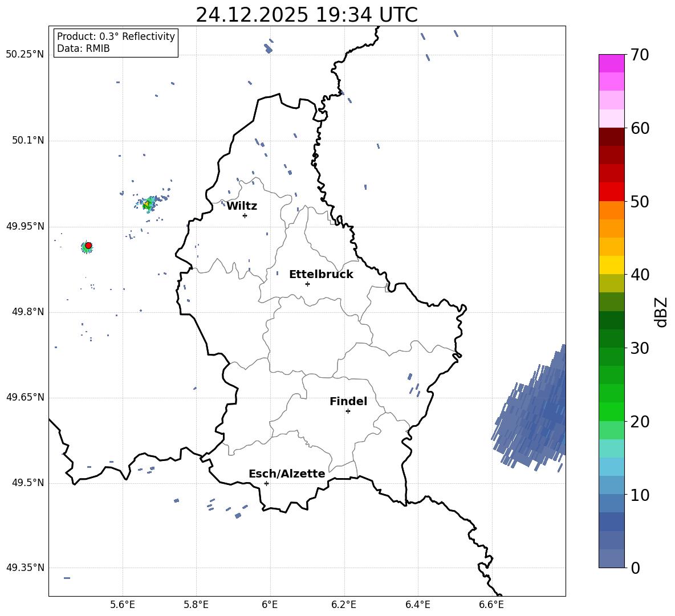Click the 70 value on colorbar
The image size is (675, 616).
(x=640, y=55)
